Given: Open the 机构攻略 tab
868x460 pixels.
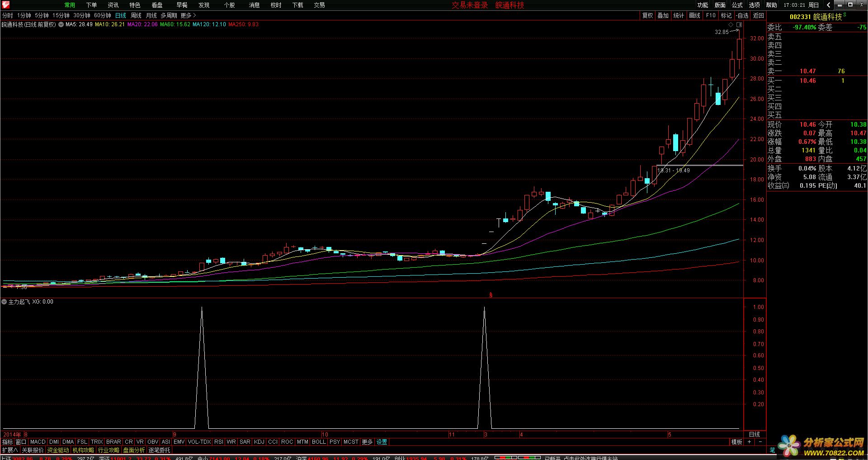Looking at the screenshot, I should (83, 450).
